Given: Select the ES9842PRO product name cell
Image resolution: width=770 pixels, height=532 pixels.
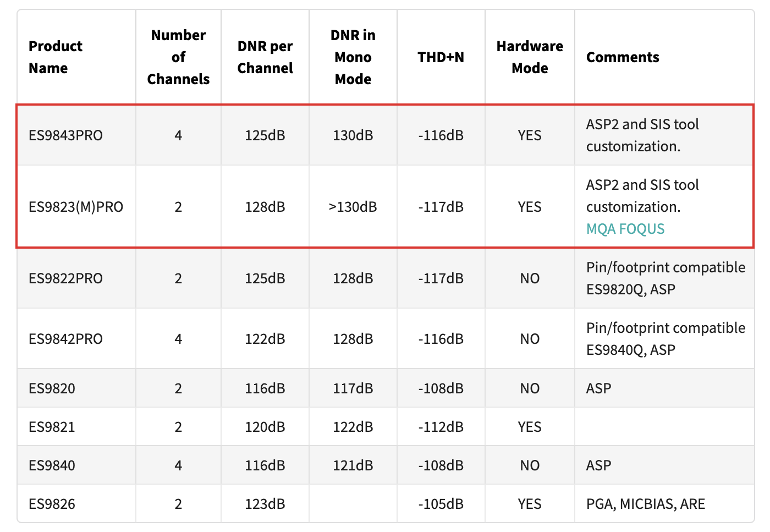Looking at the screenshot, I should [65, 339].
